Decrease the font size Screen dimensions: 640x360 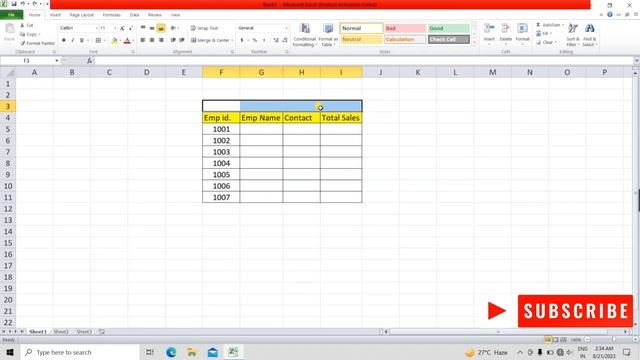click(131, 28)
